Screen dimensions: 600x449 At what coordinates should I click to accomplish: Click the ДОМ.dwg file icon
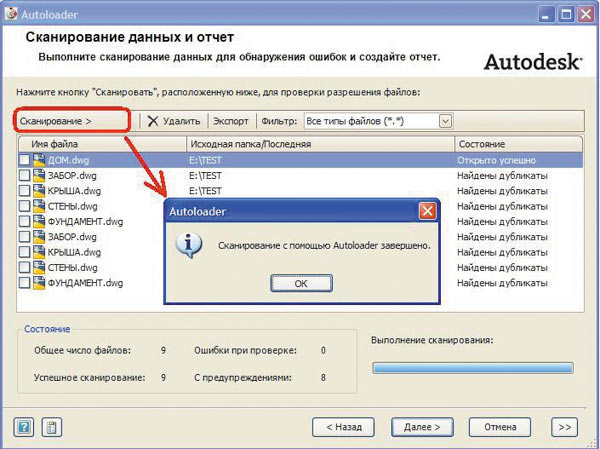click(x=39, y=160)
